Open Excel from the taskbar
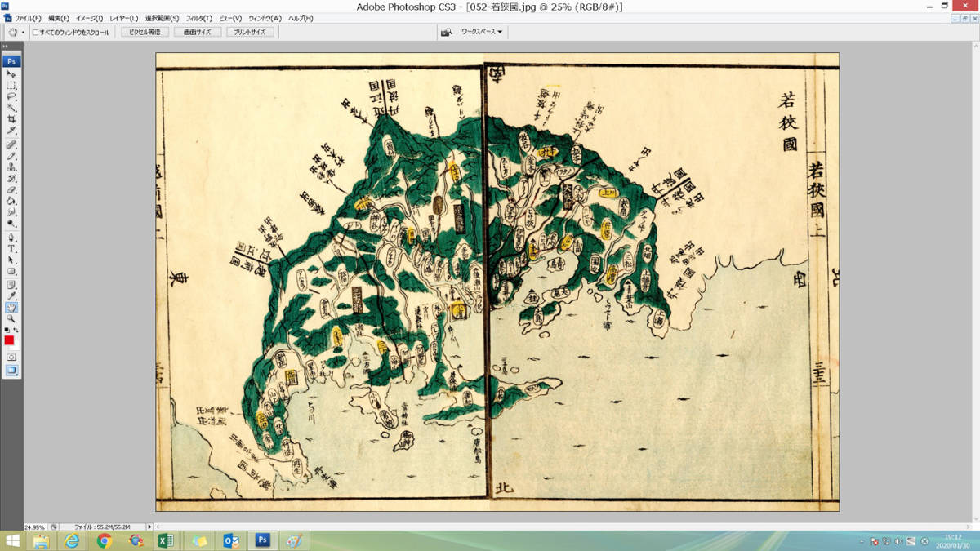 tap(167, 541)
